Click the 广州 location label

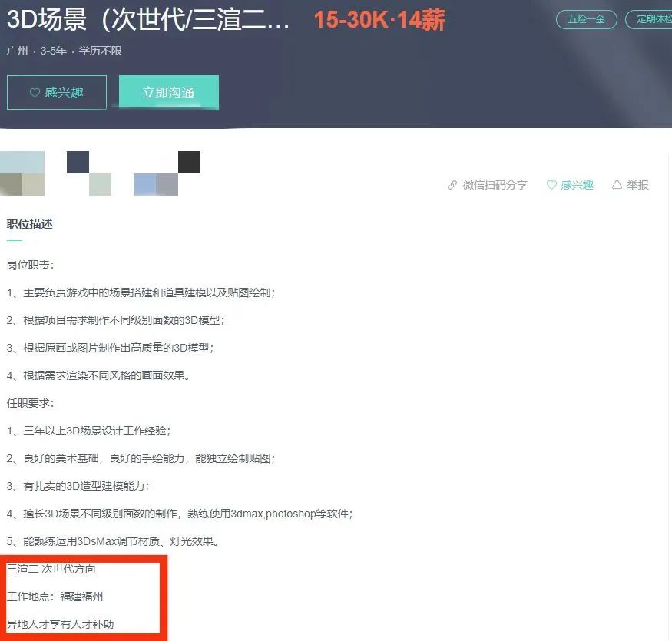17,51
